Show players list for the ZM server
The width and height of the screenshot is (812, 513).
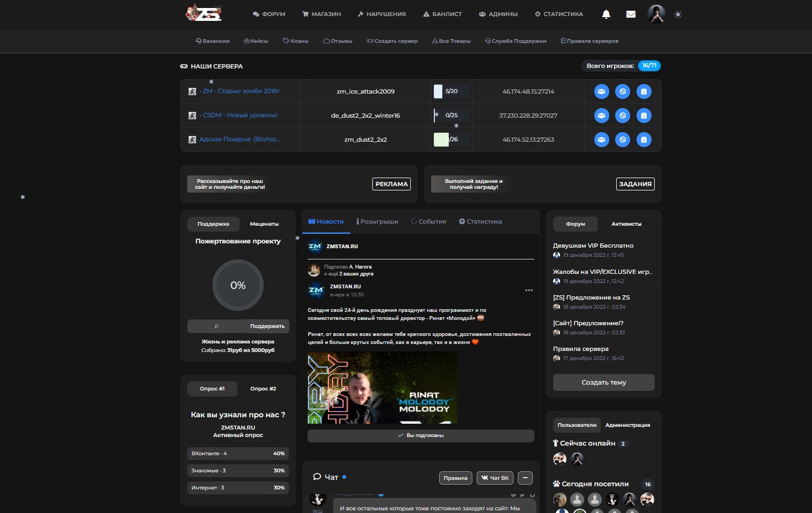601,91
